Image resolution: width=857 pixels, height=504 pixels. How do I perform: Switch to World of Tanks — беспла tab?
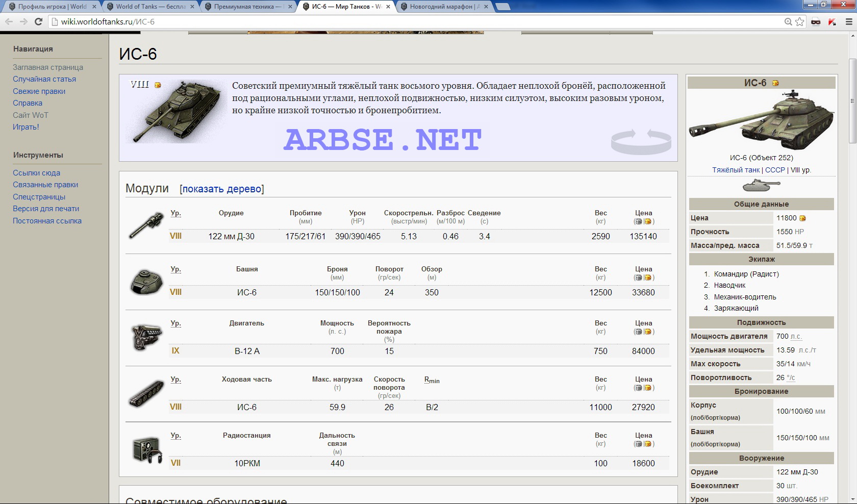150,7
